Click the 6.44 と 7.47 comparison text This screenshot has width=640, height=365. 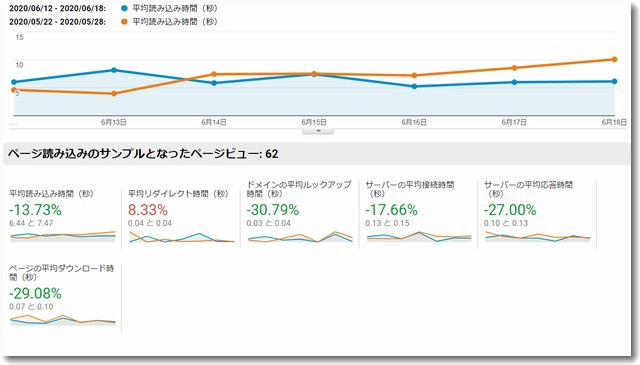(x=31, y=223)
